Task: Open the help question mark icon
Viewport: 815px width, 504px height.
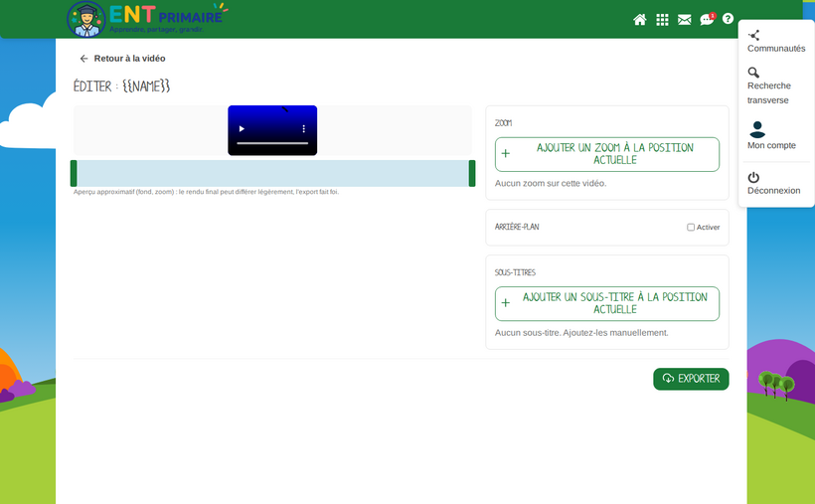Action: (x=728, y=19)
